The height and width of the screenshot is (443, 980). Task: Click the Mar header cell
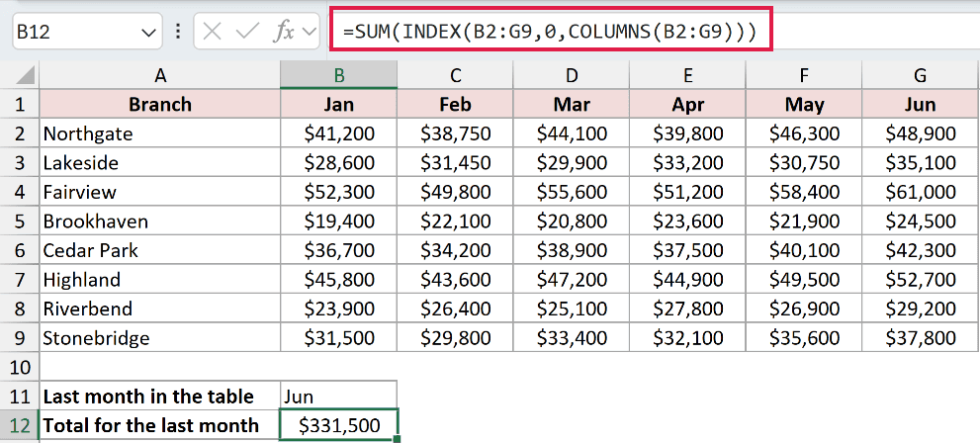point(572,104)
